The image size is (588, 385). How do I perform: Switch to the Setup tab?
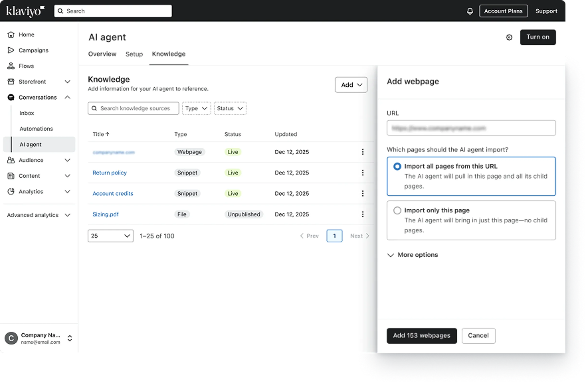[134, 54]
